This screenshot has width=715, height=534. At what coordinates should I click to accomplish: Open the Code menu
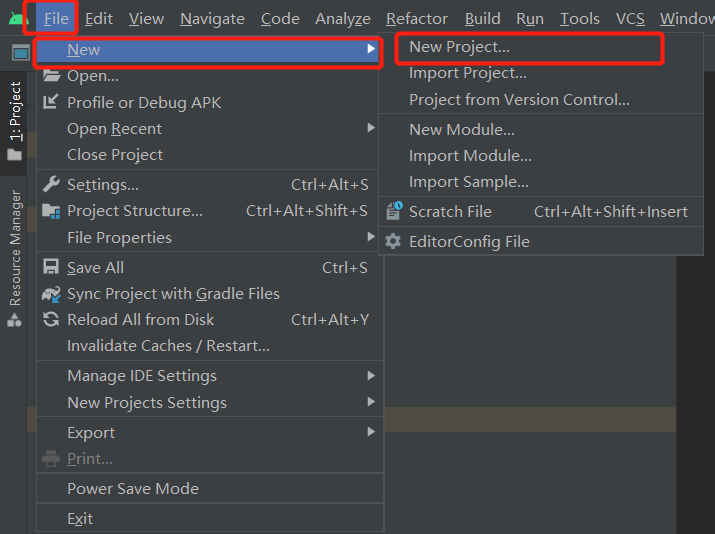pos(280,19)
